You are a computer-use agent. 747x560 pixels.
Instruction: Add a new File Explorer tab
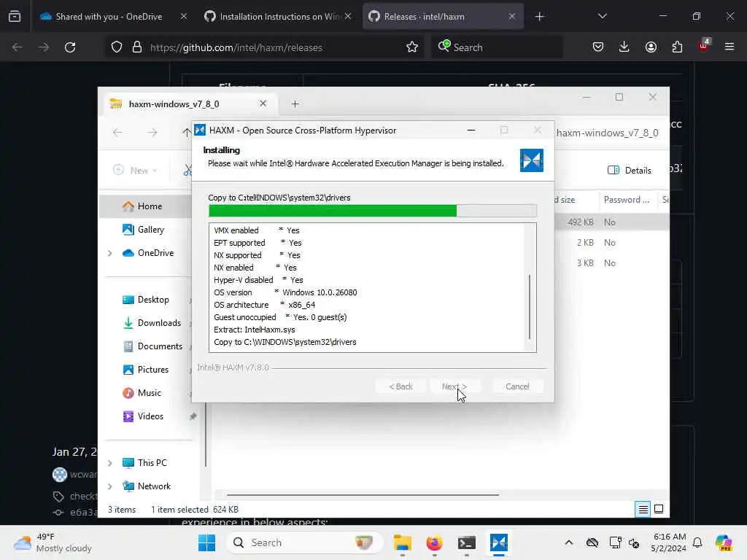tap(295, 104)
